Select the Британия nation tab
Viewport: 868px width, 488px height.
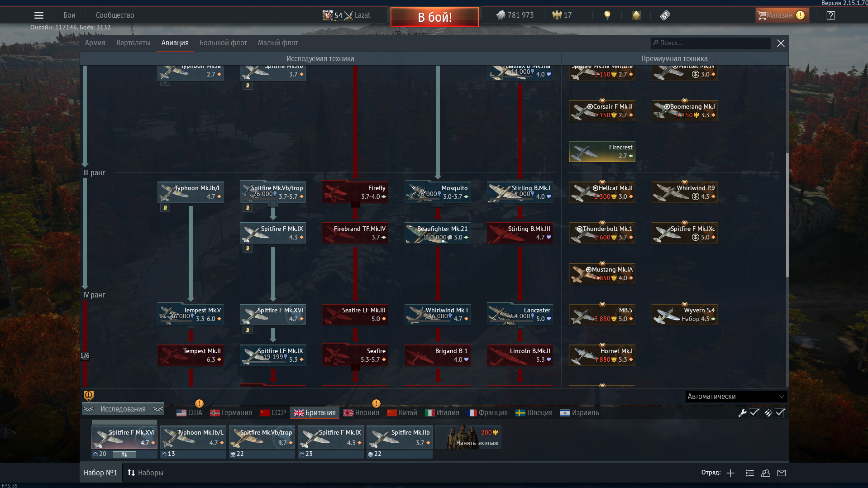click(315, 413)
